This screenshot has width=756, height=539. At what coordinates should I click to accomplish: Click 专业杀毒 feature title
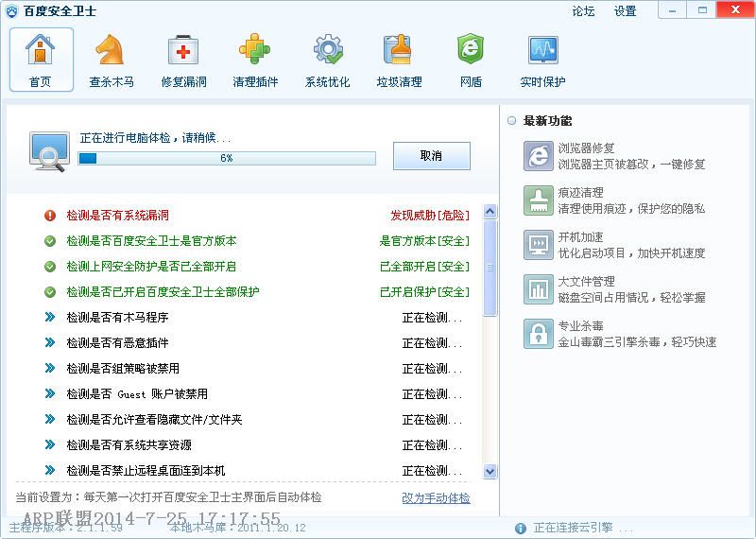[x=580, y=325]
